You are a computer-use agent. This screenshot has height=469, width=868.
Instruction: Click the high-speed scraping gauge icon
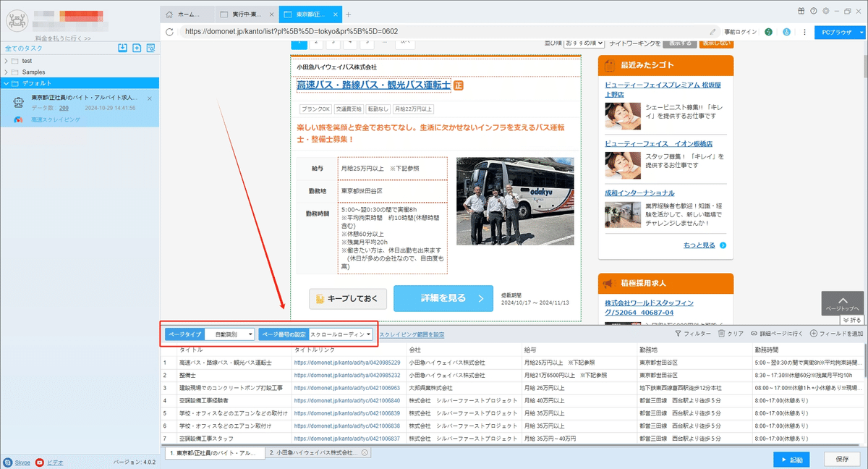click(x=19, y=119)
